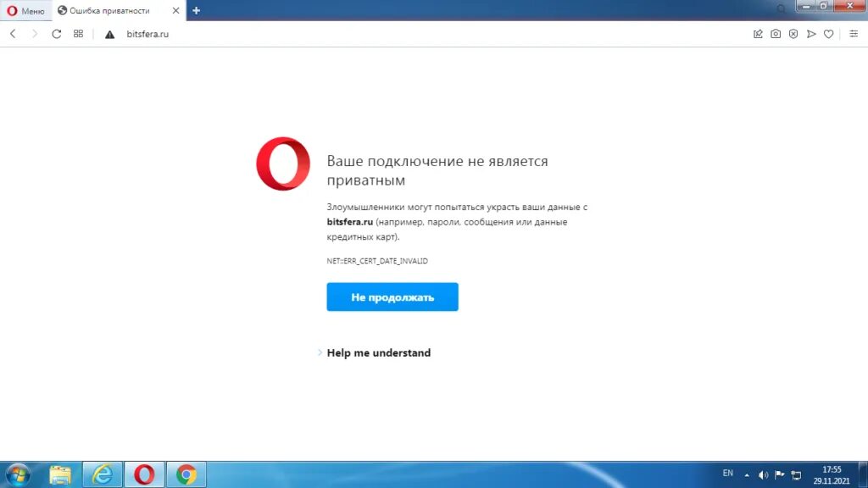
Task: Open a new tab with plus icon
Action: 196,10
